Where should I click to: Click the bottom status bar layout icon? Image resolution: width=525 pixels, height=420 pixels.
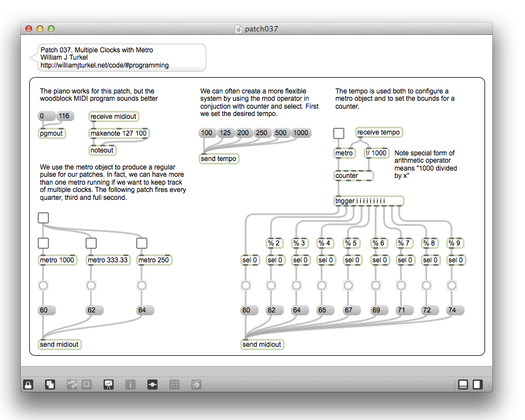(463, 385)
